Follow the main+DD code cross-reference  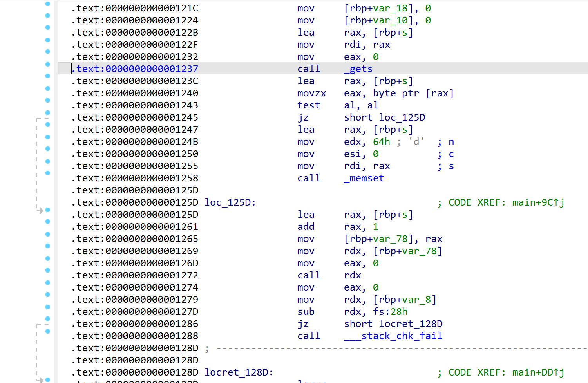(x=537, y=372)
